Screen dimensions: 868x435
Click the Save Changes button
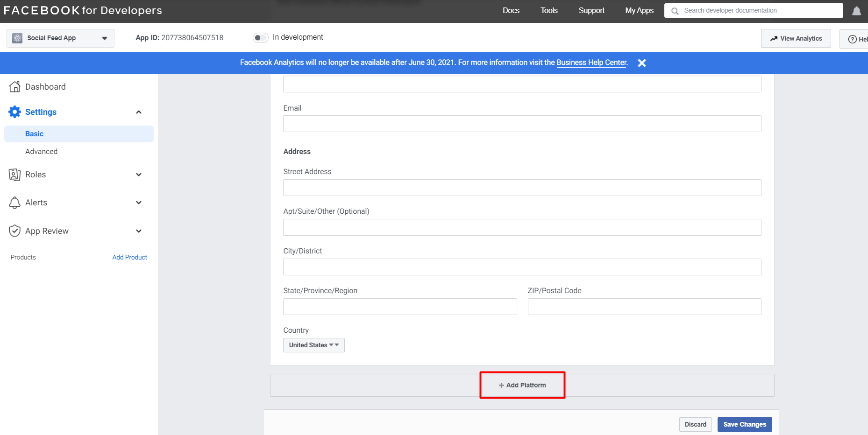coord(744,424)
